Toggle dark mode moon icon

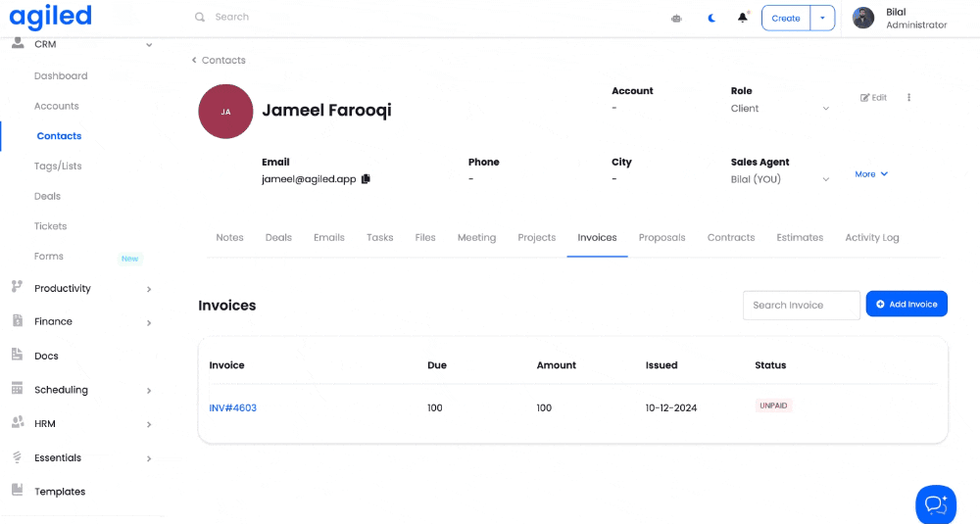coord(711,18)
